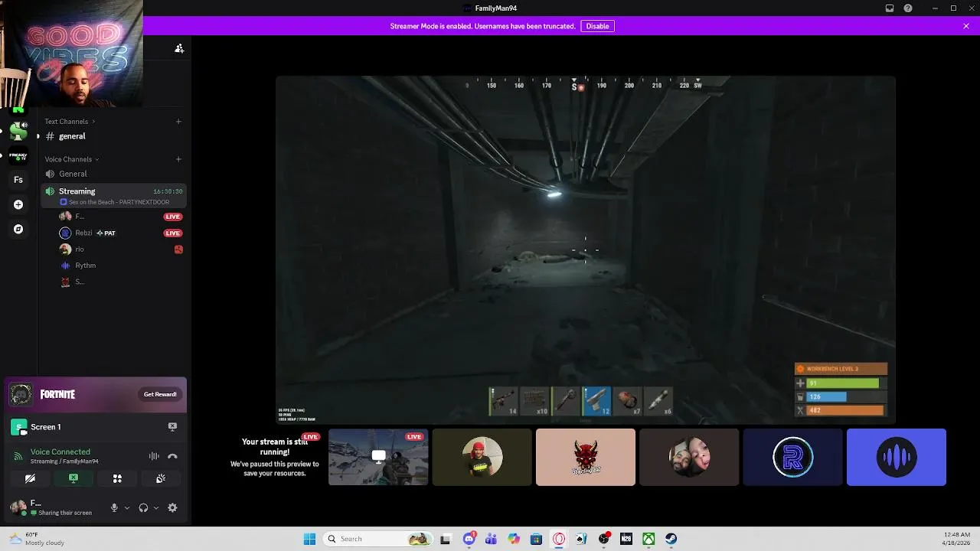
Task: Open Xbox app from the taskbar
Action: tap(648, 539)
